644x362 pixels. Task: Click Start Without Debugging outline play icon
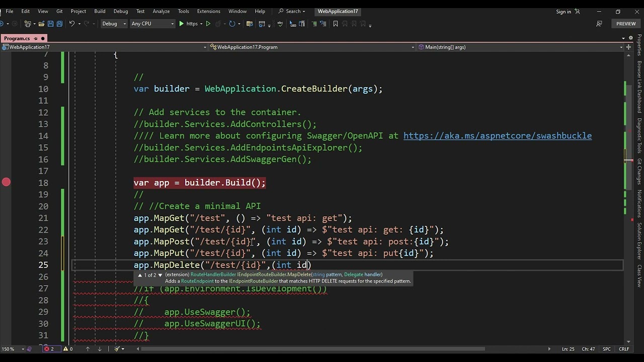click(x=208, y=24)
